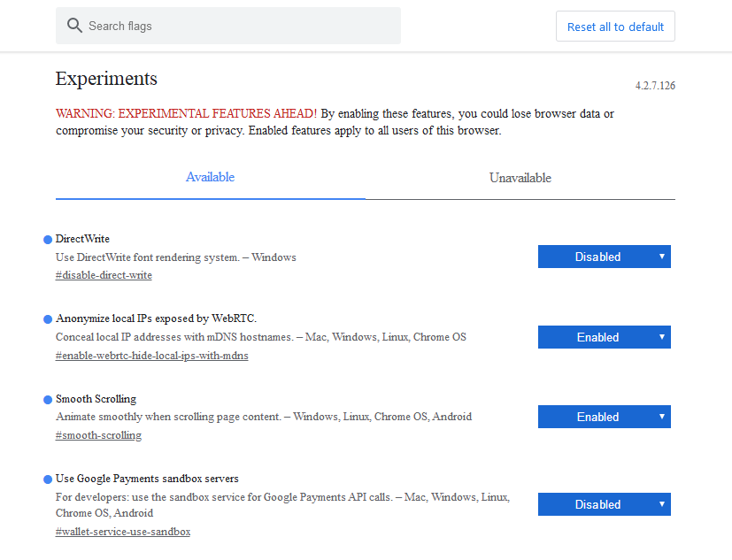The width and height of the screenshot is (732, 560).
Task: Click the Smooth Scrolling flag title
Action: [96, 399]
